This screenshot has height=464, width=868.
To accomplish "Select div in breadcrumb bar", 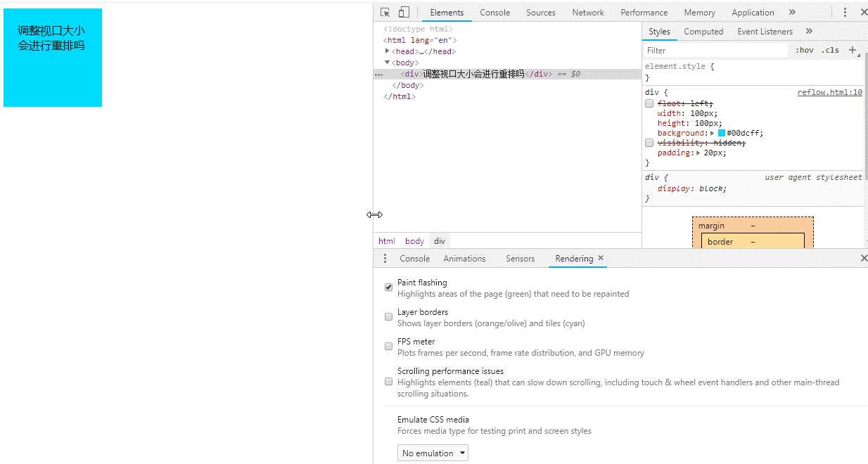I will pos(440,240).
